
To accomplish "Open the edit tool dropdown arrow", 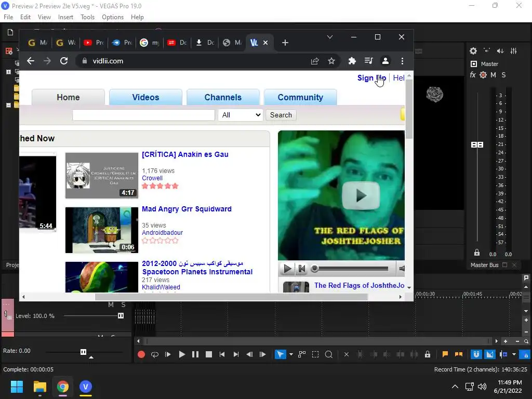I will 291,354.
